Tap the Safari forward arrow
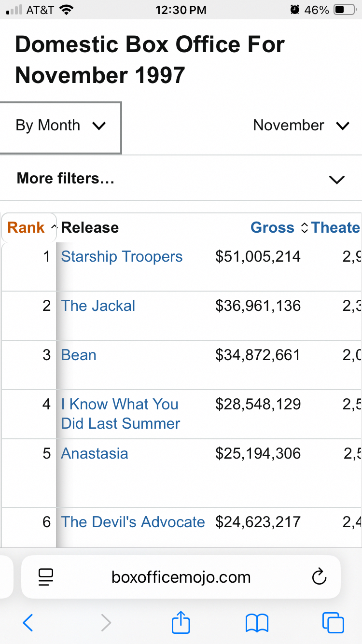 [106, 623]
